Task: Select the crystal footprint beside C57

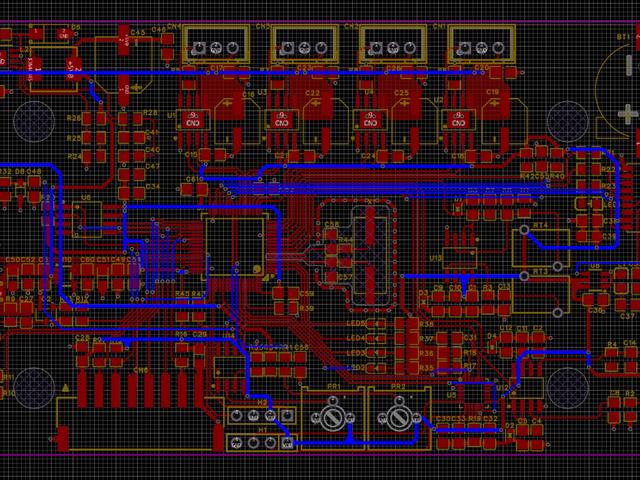Action: pos(371,256)
